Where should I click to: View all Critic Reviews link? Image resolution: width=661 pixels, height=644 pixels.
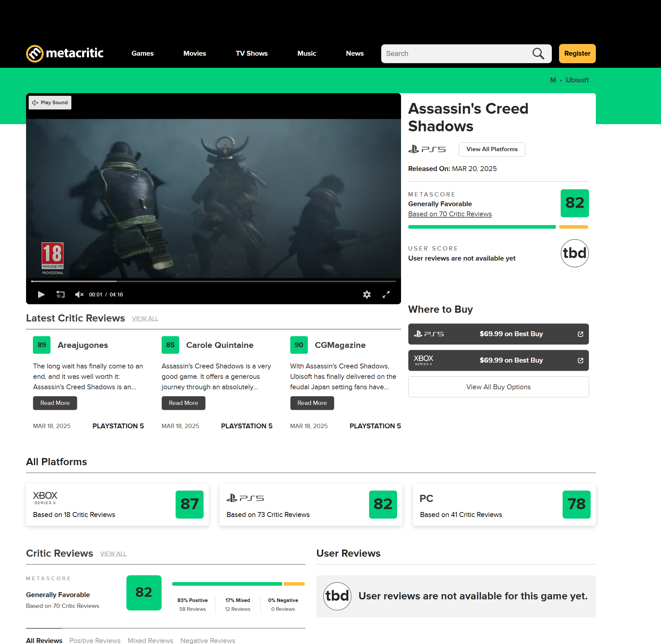[113, 554]
